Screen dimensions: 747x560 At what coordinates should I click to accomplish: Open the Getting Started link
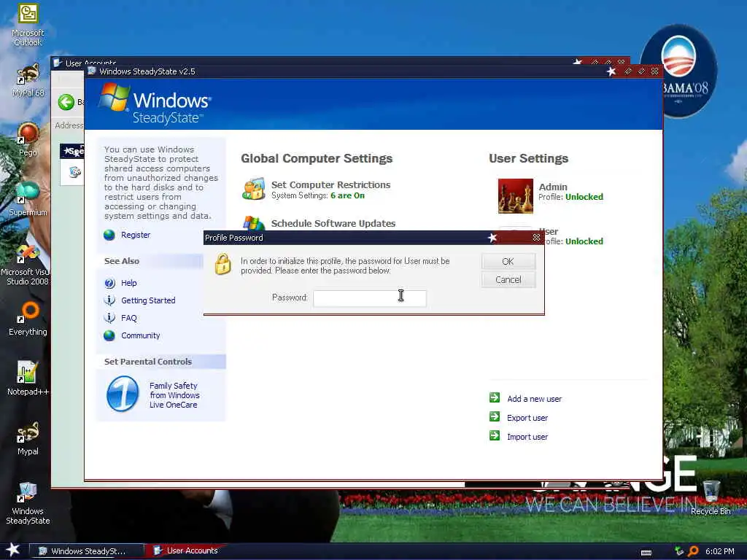point(148,300)
